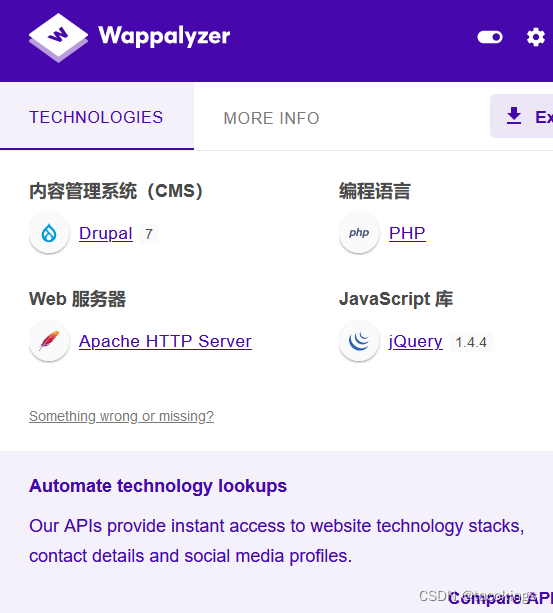Click the 内容管理系统 (CMS) category heading
Image resolution: width=553 pixels, height=613 pixels.
[116, 191]
